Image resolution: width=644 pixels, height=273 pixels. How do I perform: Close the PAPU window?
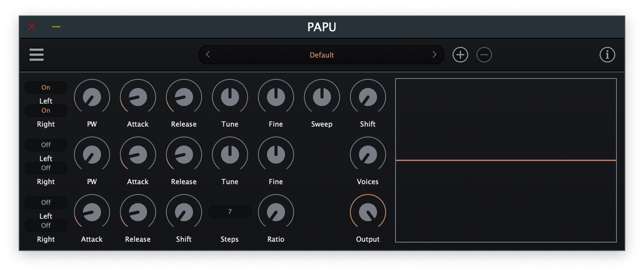(x=32, y=27)
